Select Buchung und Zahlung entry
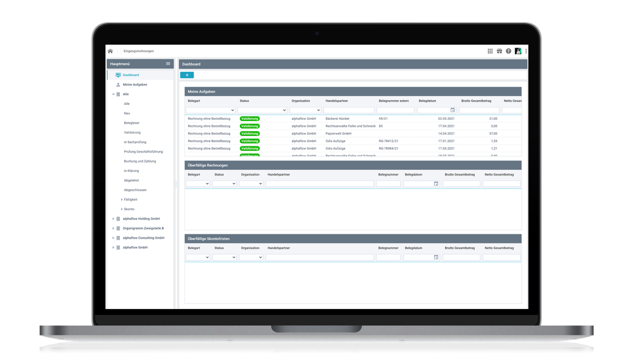This screenshot has height=364, width=633. click(x=140, y=161)
